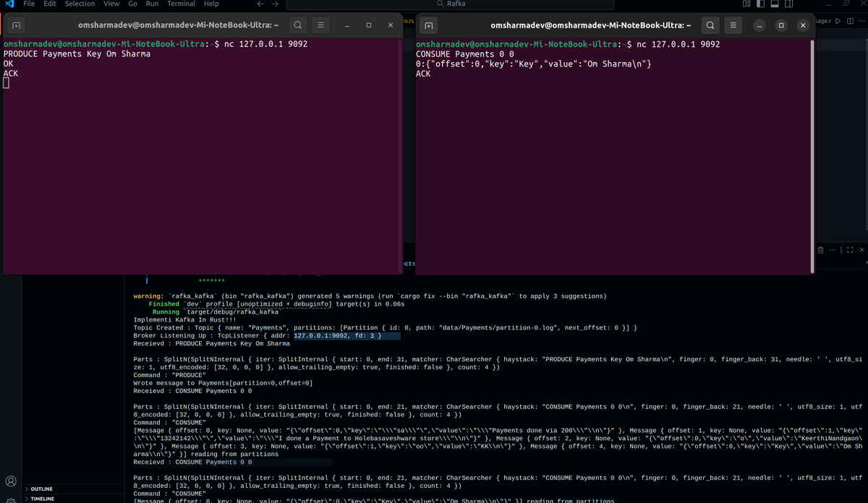The width and height of the screenshot is (868, 503).
Task: Open the File menu
Action: (x=29, y=4)
